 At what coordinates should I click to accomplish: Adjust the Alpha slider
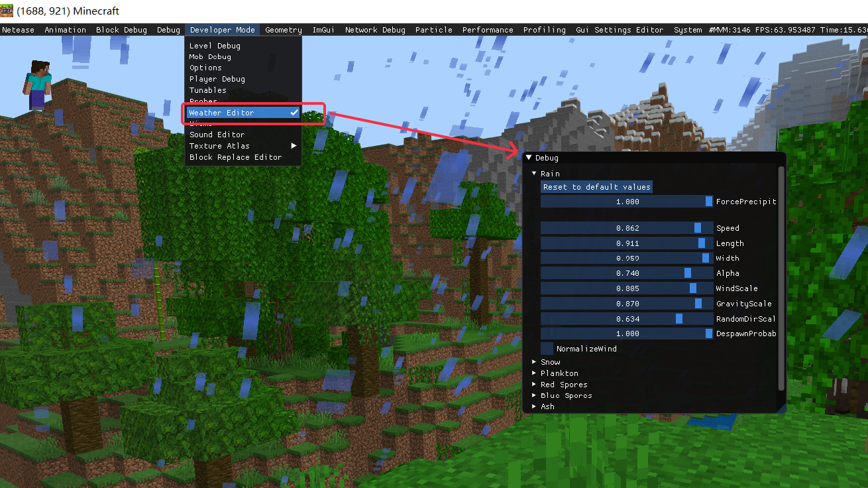tap(627, 273)
